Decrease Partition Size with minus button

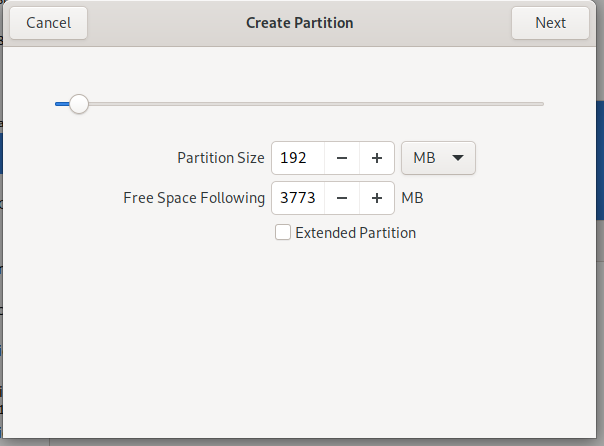pos(342,158)
